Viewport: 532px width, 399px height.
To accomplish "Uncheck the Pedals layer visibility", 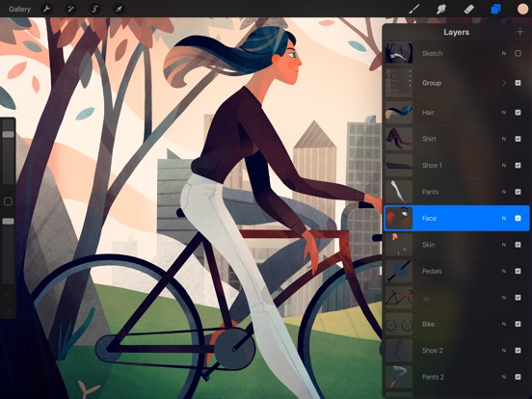I will 518,271.
